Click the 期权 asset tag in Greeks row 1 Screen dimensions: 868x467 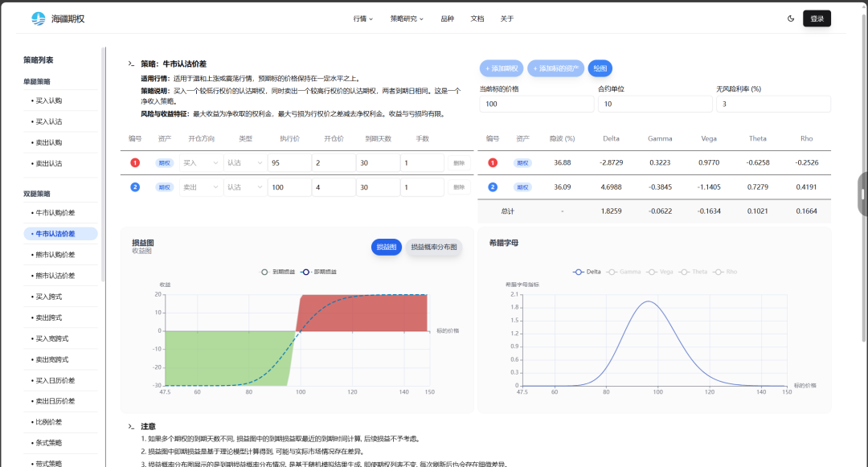523,163
